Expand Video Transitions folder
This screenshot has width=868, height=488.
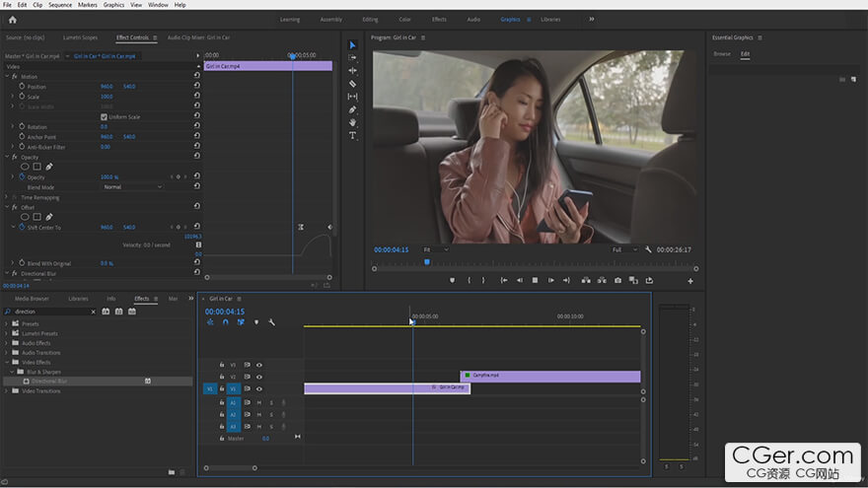[7, 390]
